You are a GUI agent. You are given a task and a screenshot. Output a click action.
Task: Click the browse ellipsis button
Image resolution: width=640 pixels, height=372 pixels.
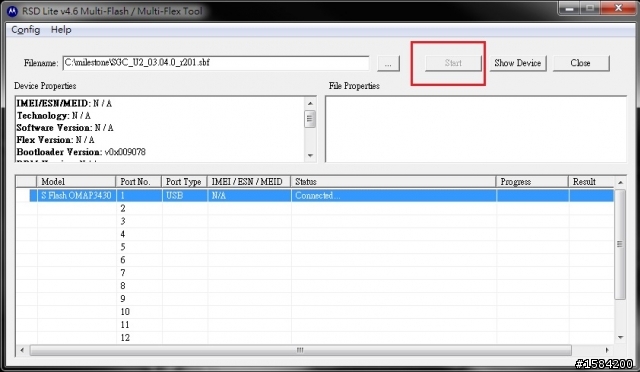click(x=388, y=63)
